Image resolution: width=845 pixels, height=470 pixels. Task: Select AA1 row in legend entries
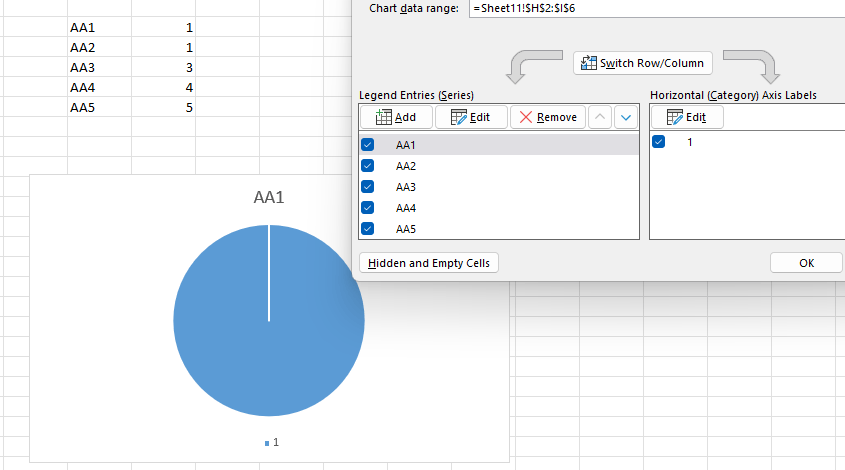tap(499, 145)
